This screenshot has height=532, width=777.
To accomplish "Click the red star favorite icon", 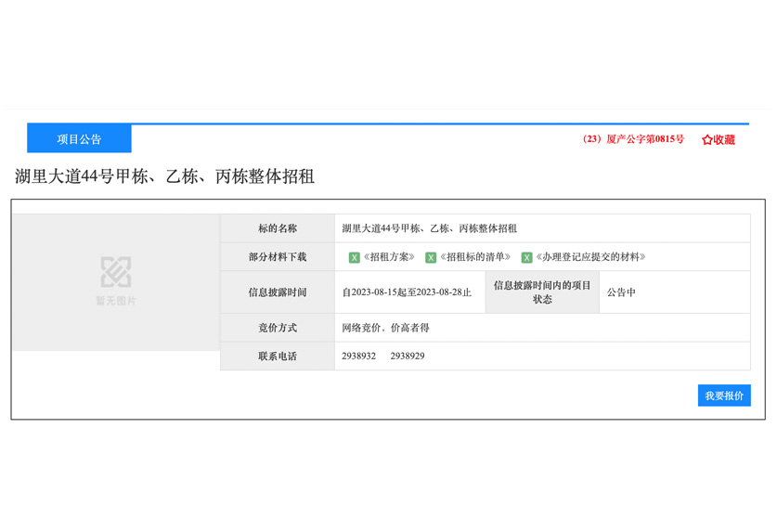I will click(x=706, y=140).
